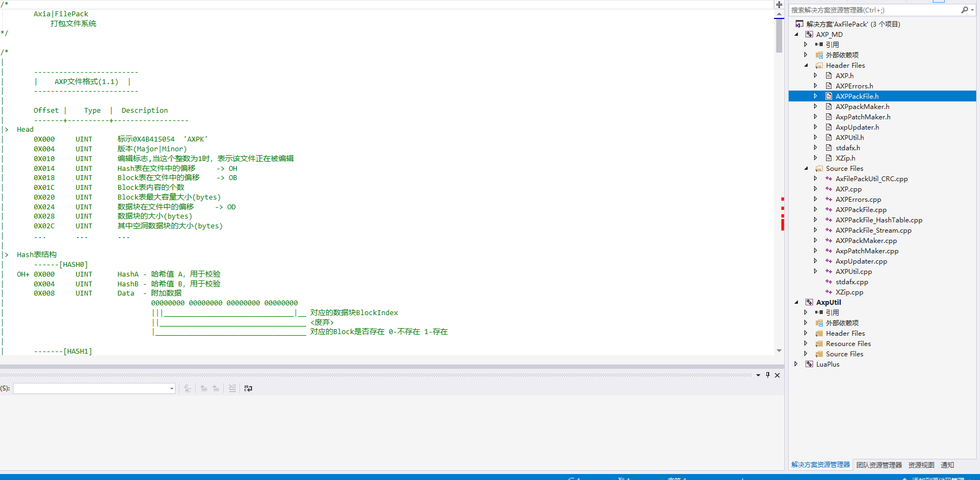Click the editor split-window handle icon
This screenshot has height=480, width=980.
(x=779, y=4)
